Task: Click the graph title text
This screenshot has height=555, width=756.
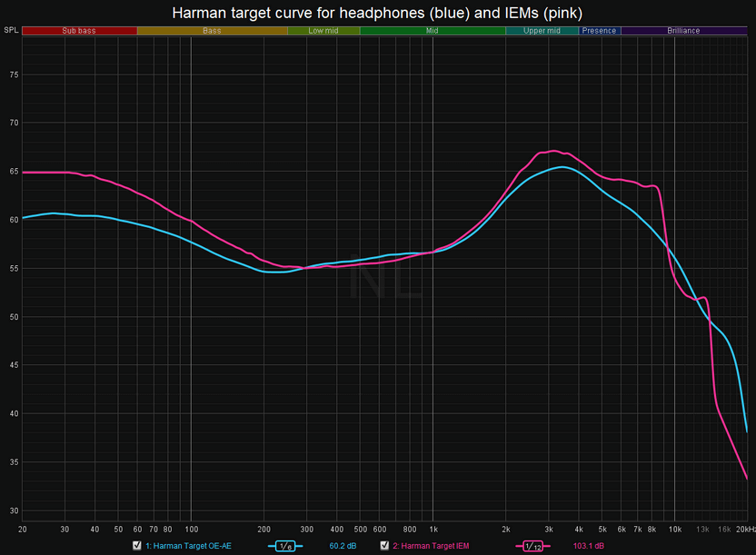Action: pyautogui.click(x=377, y=13)
